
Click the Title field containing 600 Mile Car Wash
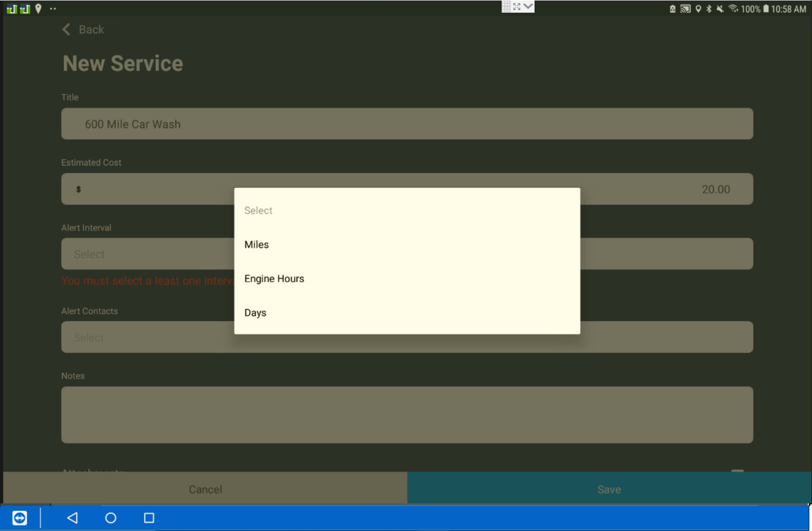point(407,124)
